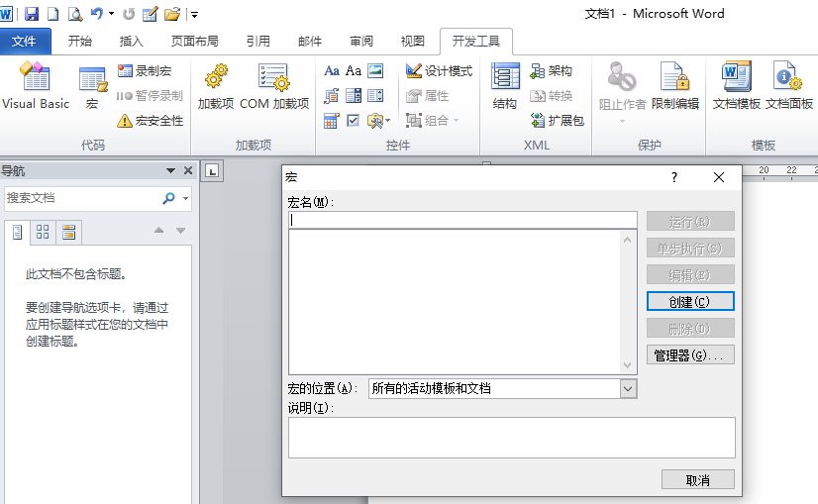Switch to Home (开始) tab
Viewport: 818px width, 504px height.
[80, 42]
